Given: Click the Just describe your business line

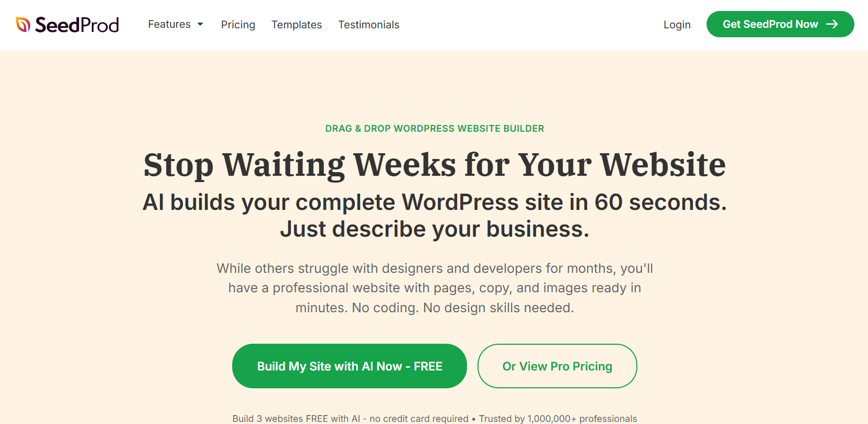Looking at the screenshot, I should pyautogui.click(x=435, y=229).
